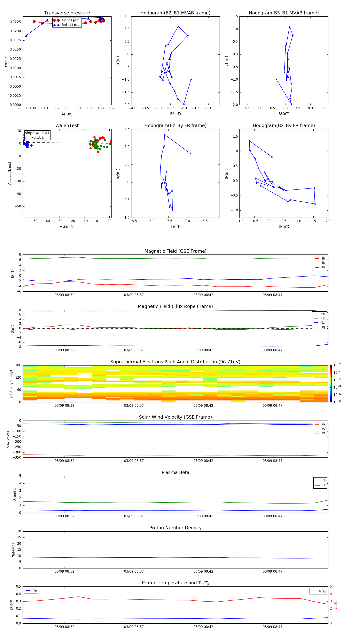Click the 'Magnetic Field (Flux Rope Frame)' title
Screen dimensions: 351x644
click(175, 307)
